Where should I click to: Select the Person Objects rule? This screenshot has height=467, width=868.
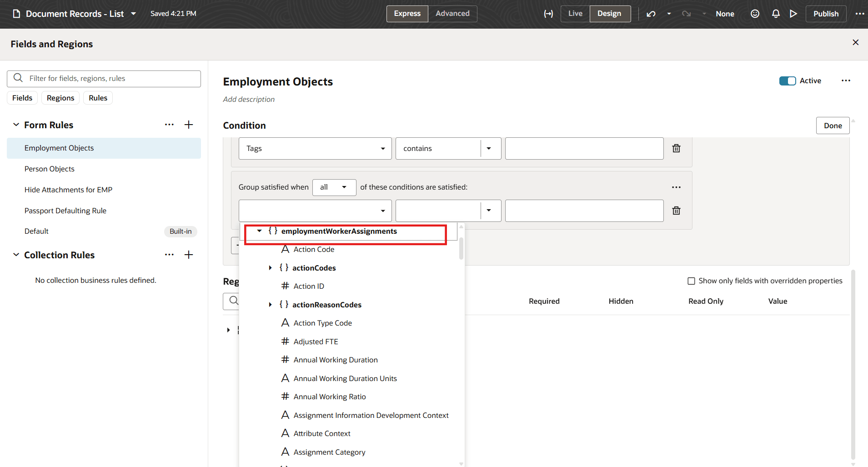click(x=104, y=169)
